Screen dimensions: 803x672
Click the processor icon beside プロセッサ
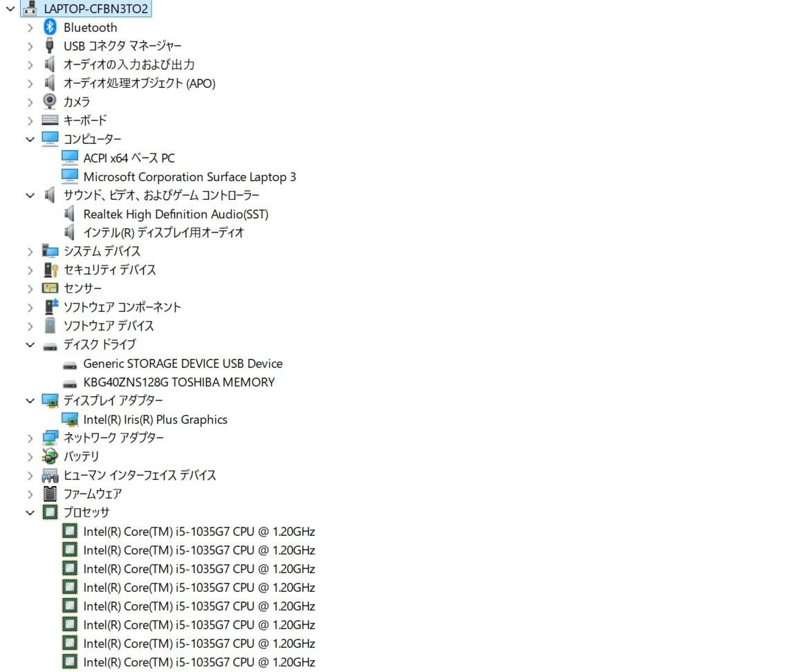[50, 512]
